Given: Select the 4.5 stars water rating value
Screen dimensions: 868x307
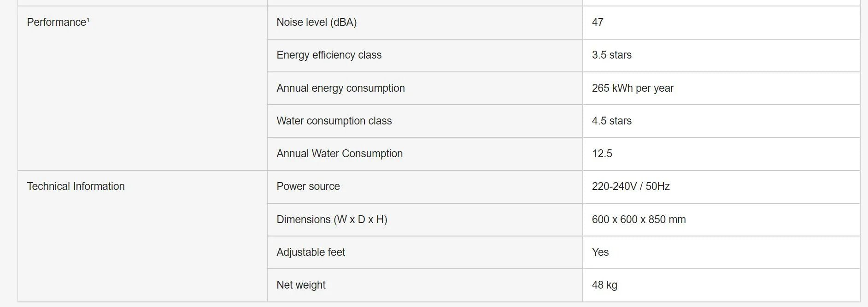Looking at the screenshot, I should (611, 121).
